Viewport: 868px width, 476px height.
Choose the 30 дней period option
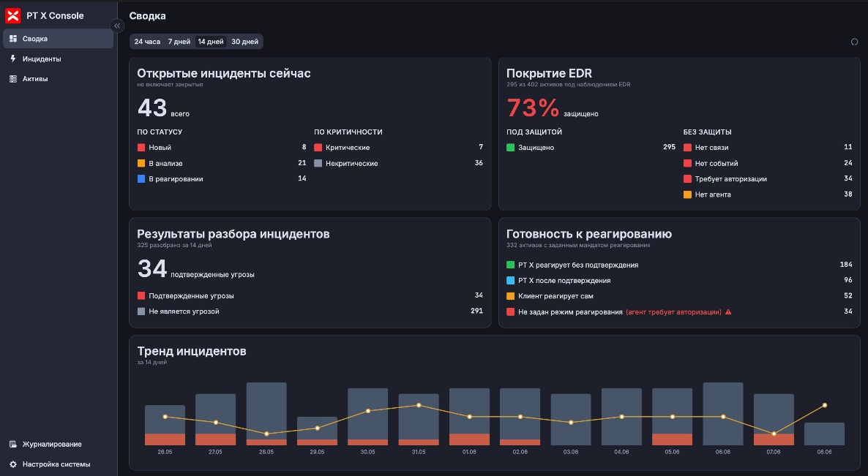tap(244, 42)
